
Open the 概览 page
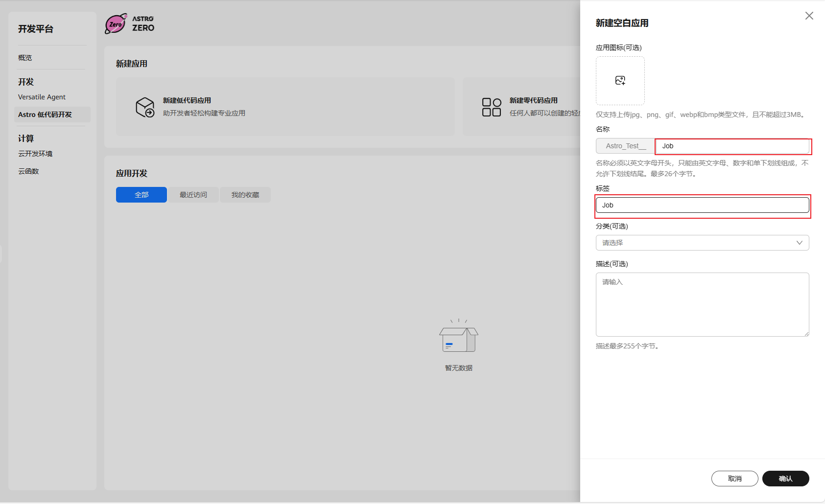click(x=25, y=58)
